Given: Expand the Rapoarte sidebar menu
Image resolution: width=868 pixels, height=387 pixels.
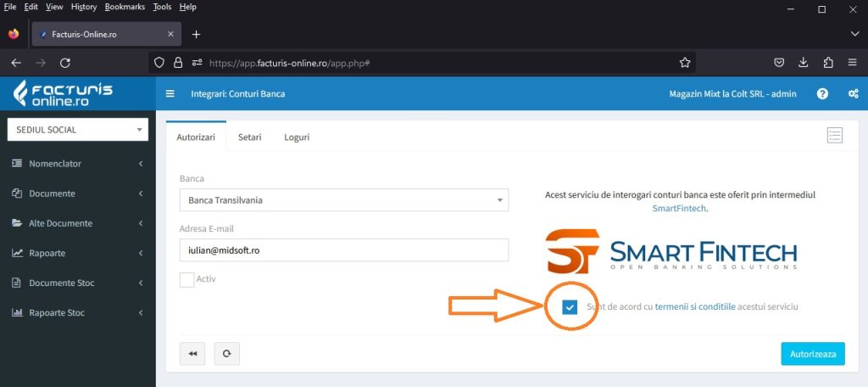Looking at the screenshot, I should point(77,253).
